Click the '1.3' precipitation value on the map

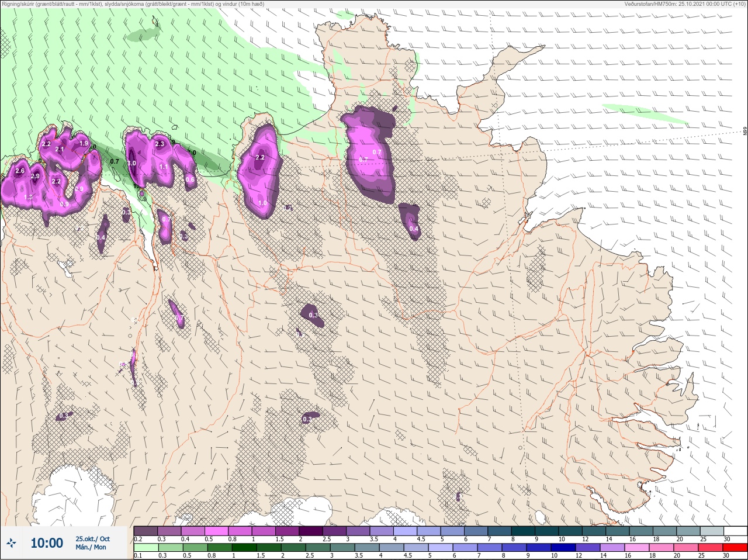tap(27, 198)
